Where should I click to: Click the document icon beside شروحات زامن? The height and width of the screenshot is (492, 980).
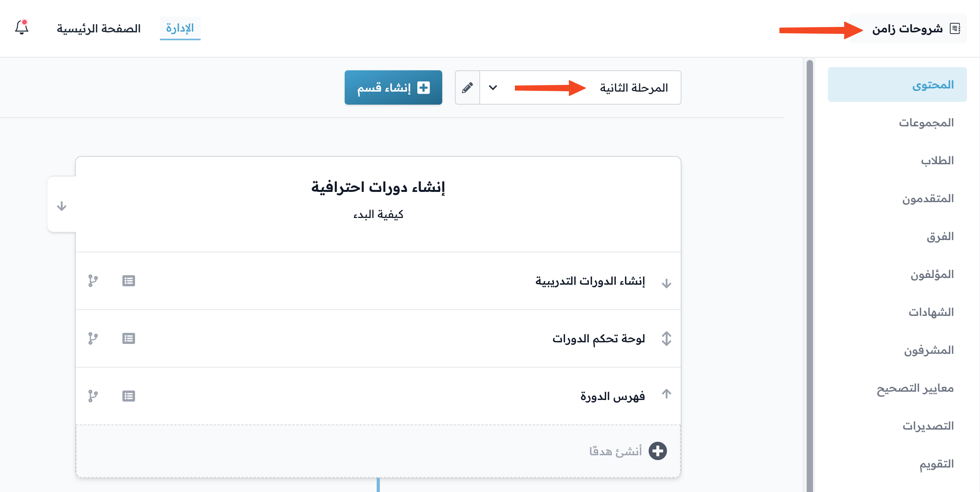click(x=956, y=28)
